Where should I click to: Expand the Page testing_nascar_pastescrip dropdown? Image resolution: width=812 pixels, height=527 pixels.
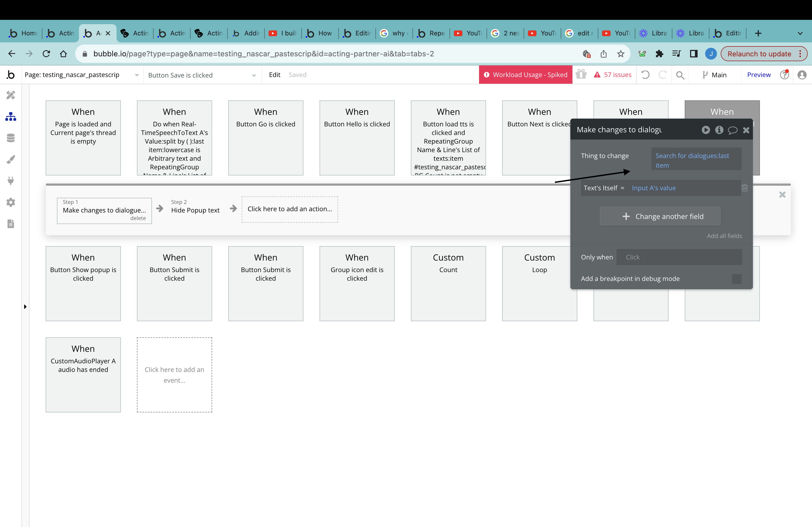coord(82,75)
